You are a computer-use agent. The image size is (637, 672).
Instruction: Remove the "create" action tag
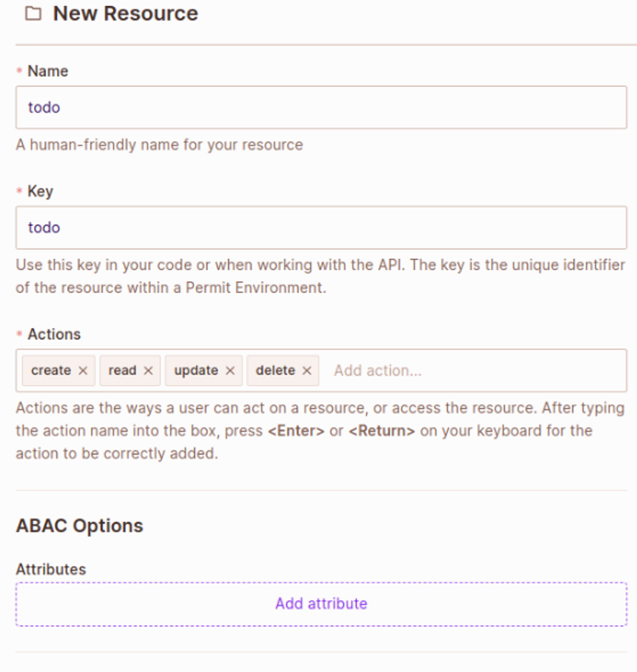tap(83, 371)
